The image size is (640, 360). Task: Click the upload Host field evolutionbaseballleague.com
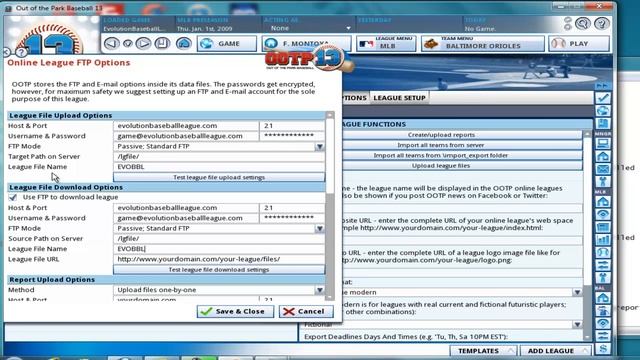pyautogui.click(x=186, y=126)
